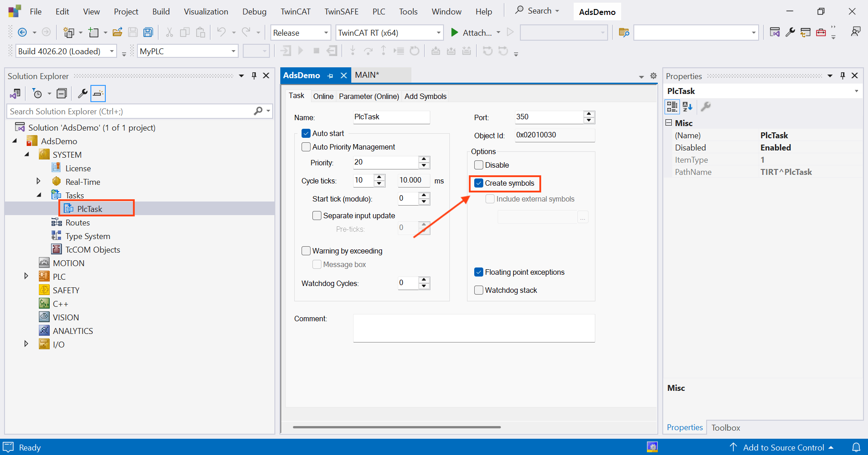Viewport: 868px width, 455px height.
Task: Disable the Floating point exceptions checkbox
Action: point(479,272)
